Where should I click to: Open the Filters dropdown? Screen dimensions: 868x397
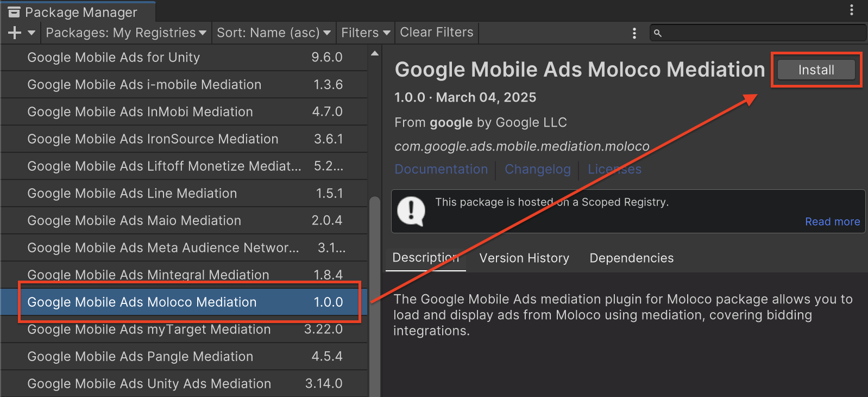click(365, 33)
